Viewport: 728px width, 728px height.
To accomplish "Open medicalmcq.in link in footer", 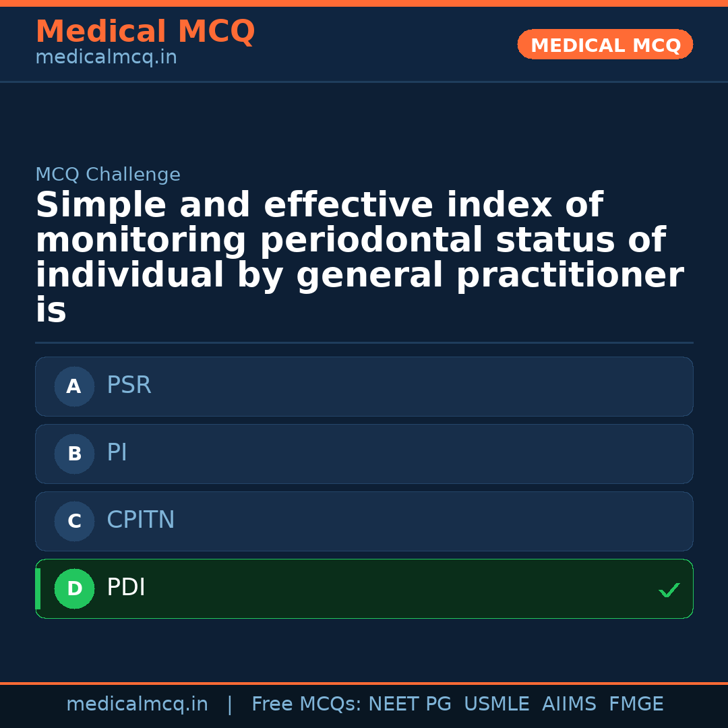I will click(137, 704).
